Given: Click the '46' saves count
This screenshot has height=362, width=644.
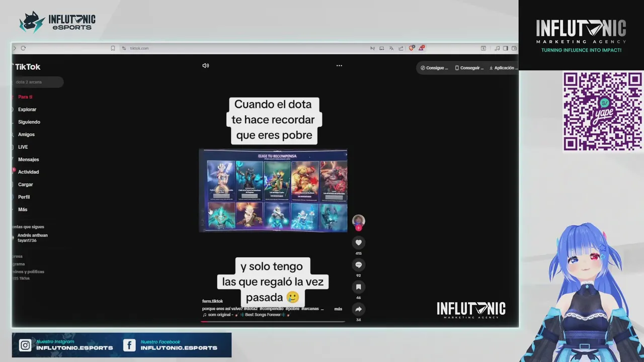Looking at the screenshot, I should (358, 298).
